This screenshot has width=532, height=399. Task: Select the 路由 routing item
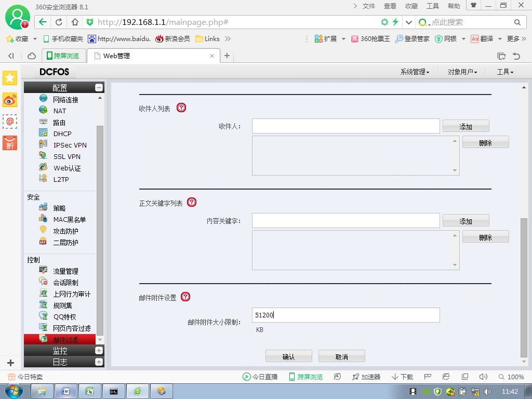(59, 123)
